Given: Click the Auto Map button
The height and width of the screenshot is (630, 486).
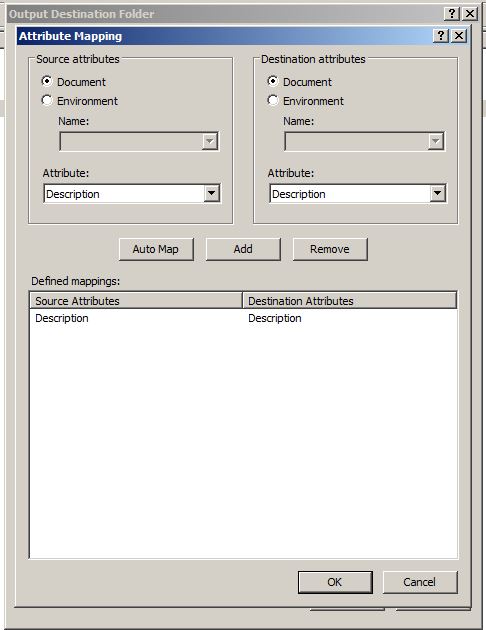Looking at the screenshot, I should point(156,249).
